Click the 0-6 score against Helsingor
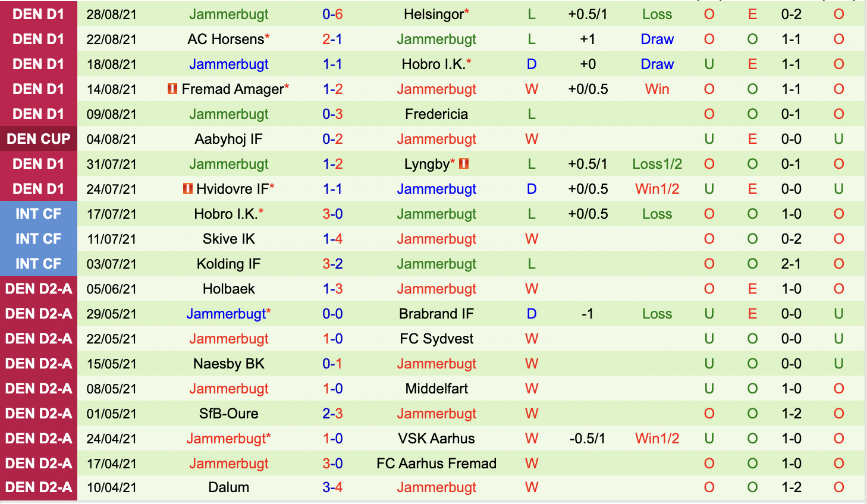The width and height of the screenshot is (867, 504). coord(332,14)
